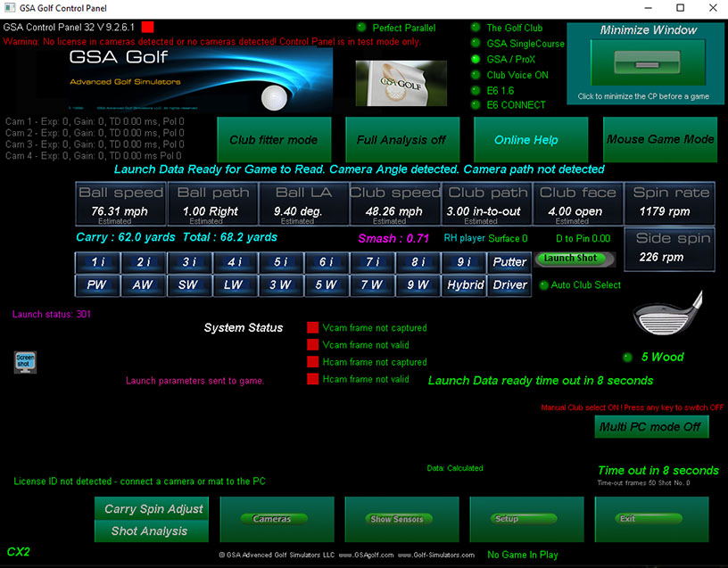Open the Setup panel
This screenshot has width=728, height=568.
[x=526, y=519]
